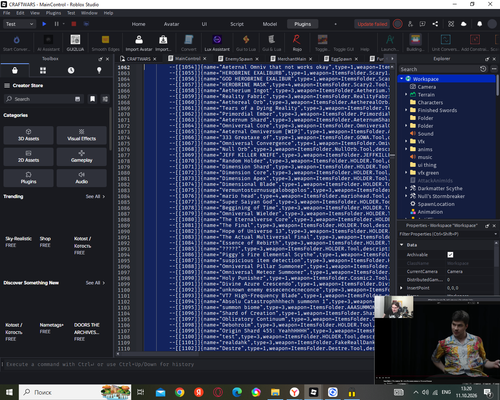Screen dimensions: 500x400
Task: Collapse the Workspace tree node
Action: [x=402, y=79]
